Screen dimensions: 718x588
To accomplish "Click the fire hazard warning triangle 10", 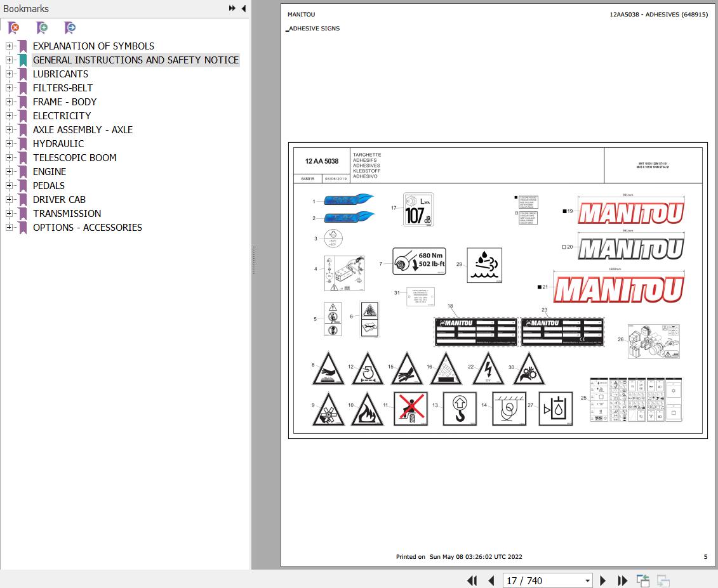I will pyautogui.click(x=367, y=410).
